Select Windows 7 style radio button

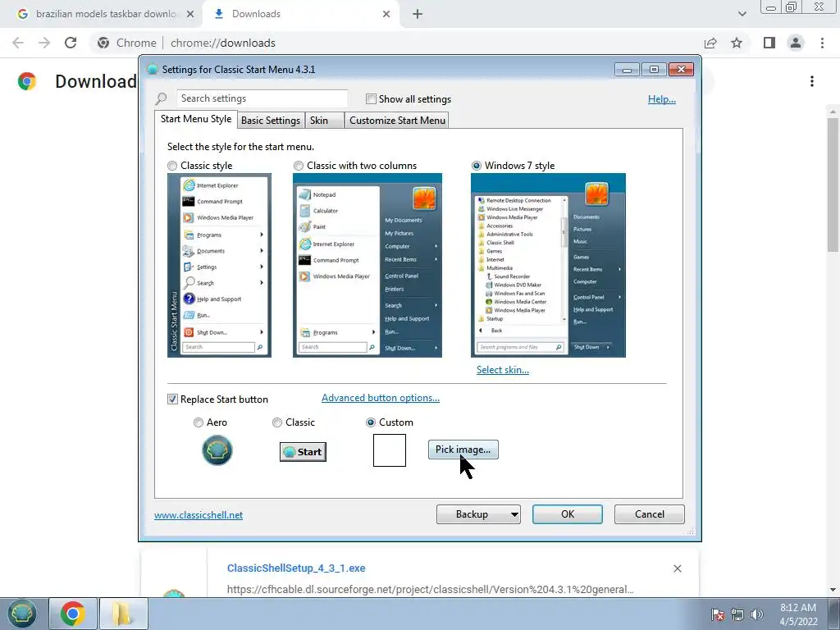477,166
